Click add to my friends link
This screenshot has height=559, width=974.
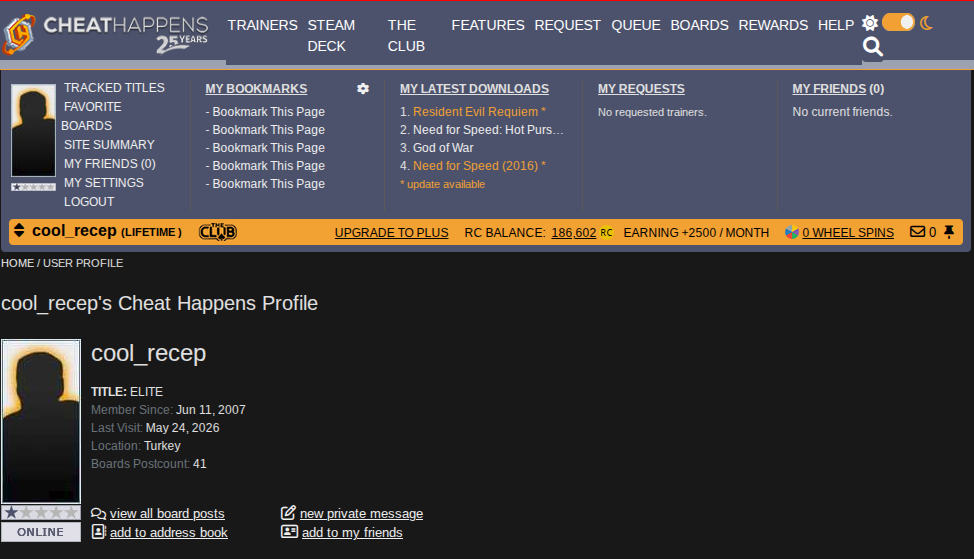point(352,532)
